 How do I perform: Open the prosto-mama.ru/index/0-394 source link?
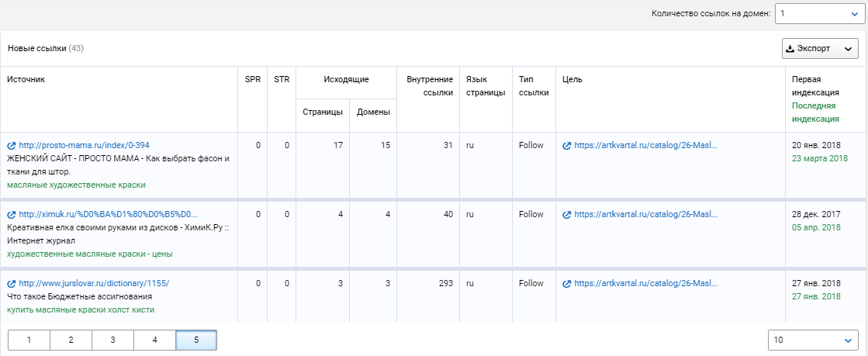84,145
